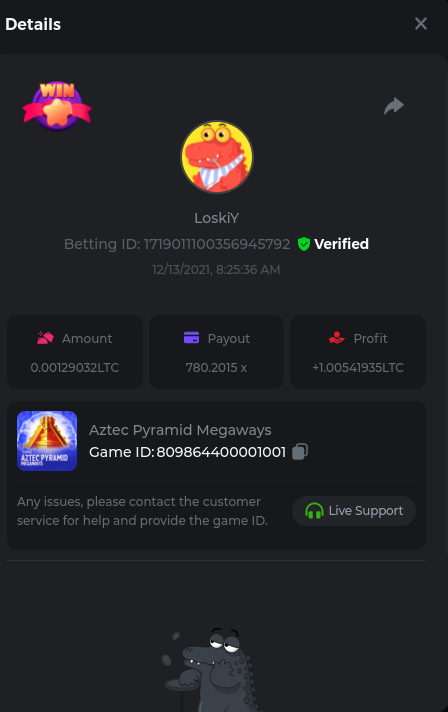Image resolution: width=448 pixels, height=712 pixels.
Task: Click the LoskiY username
Action: pyautogui.click(x=217, y=218)
